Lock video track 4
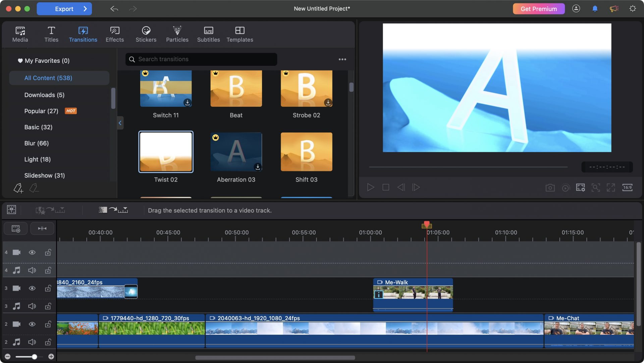 48,253
